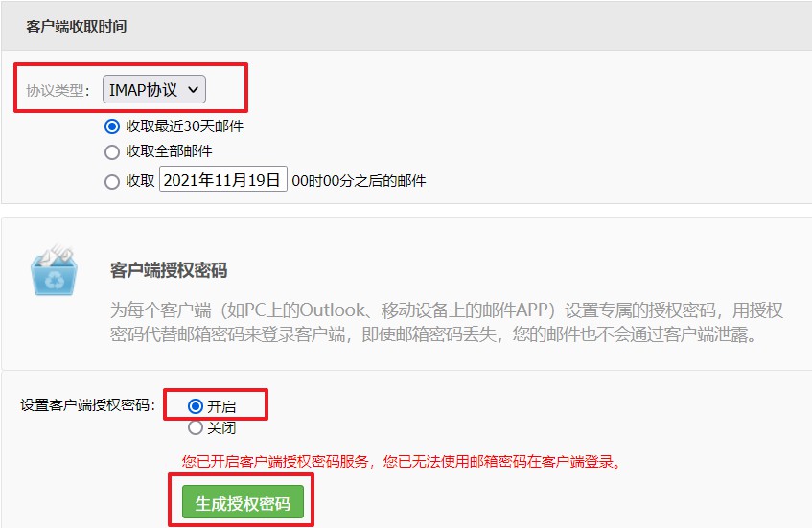Click the 开启 label text
The width and height of the screenshot is (812, 528).
tap(221, 406)
